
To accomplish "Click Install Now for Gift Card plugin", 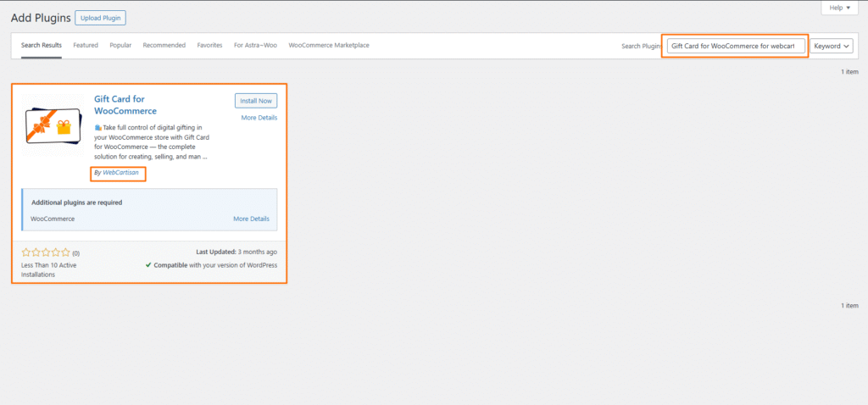I will pos(255,101).
